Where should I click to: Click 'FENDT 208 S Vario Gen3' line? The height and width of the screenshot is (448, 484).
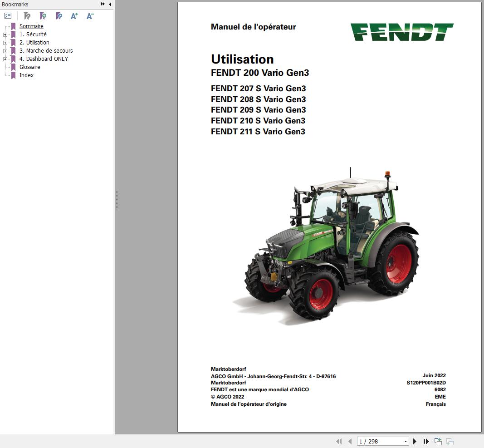coord(259,99)
